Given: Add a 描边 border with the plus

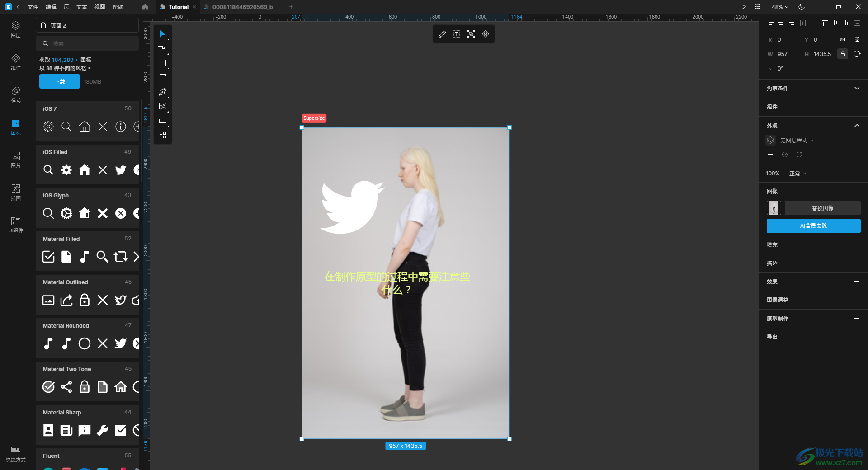Looking at the screenshot, I should click(857, 263).
